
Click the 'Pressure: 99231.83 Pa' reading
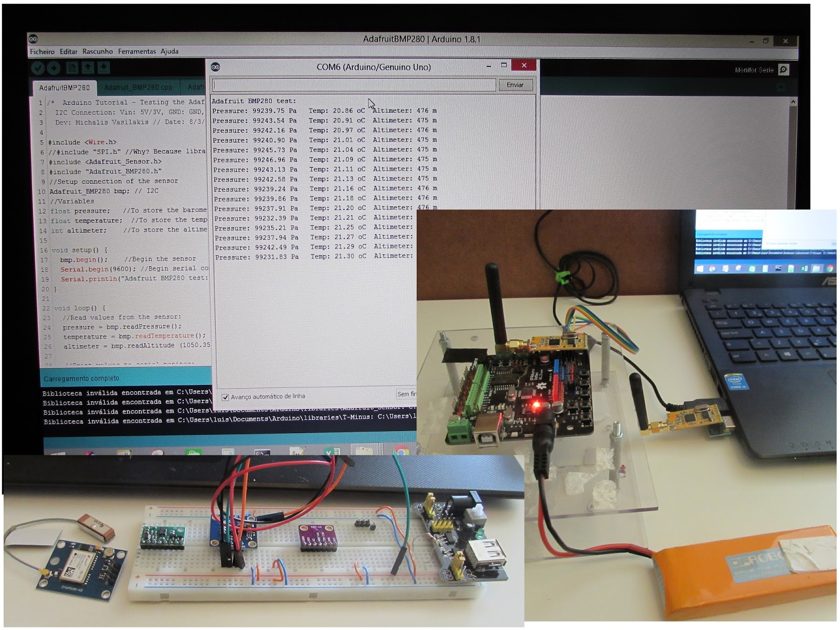(257, 257)
